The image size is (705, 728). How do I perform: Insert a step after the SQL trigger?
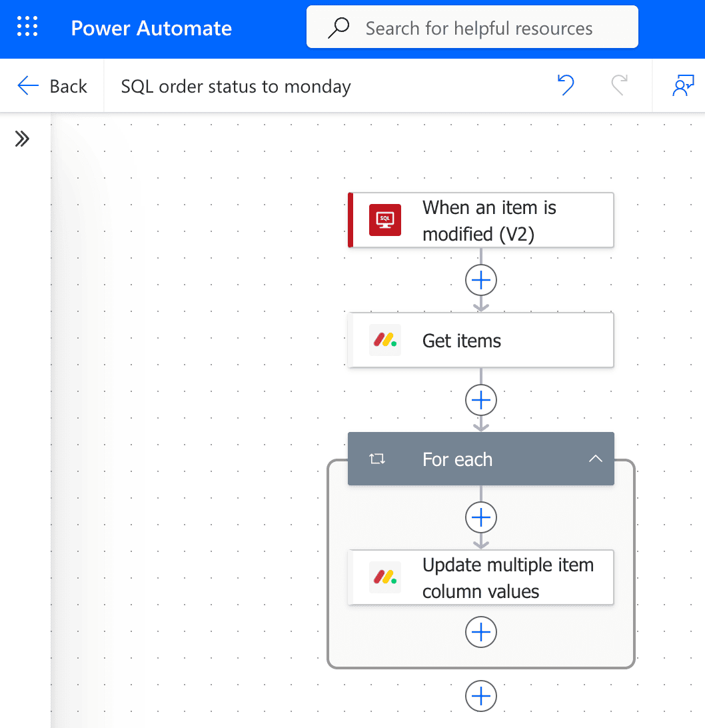tap(481, 280)
